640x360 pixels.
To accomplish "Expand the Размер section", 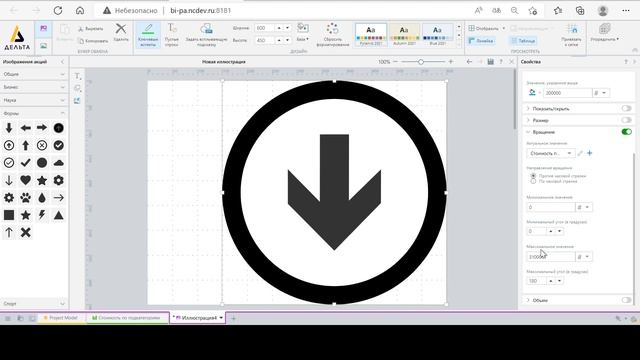I will pyautogui.click(x=528, y=120).
